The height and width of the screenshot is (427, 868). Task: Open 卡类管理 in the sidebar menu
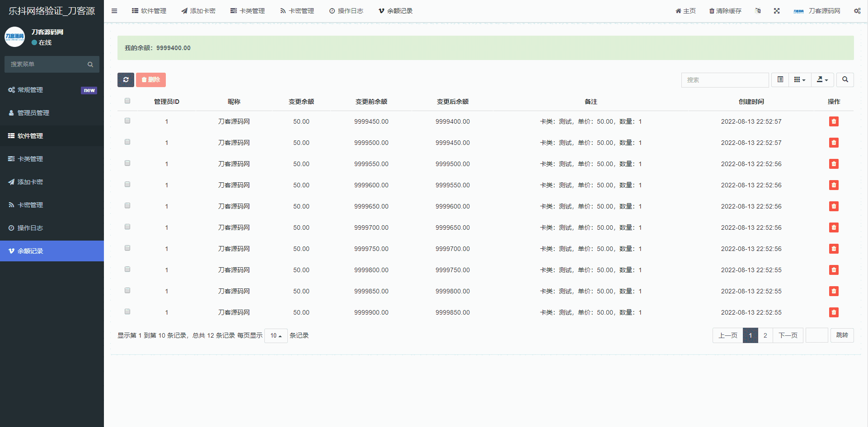[30, 159]
